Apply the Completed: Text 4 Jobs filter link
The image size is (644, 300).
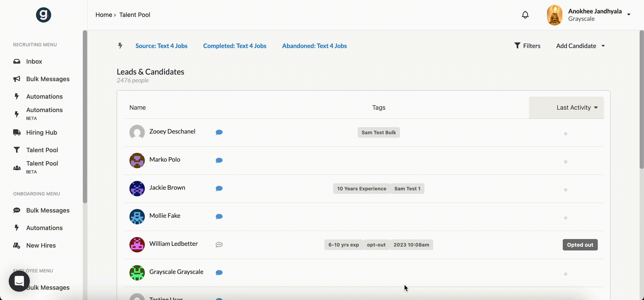pos(235,46)
